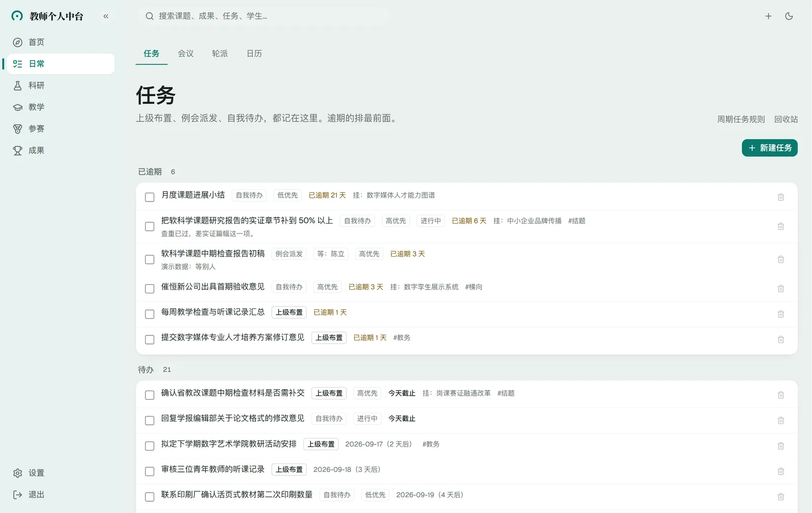Delete the task 回复学报编辑部关于论文格式的修改意见
812x513 pixels.
tap(781, 420)
